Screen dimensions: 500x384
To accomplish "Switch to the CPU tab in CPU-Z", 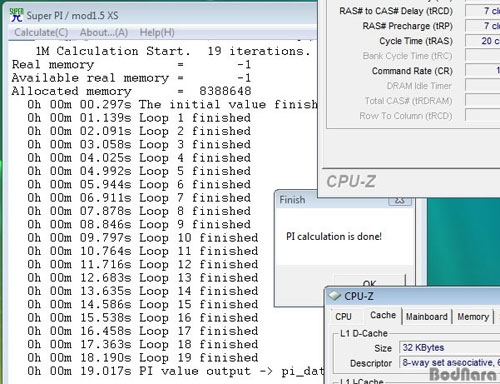I will [x=343, y=316].
